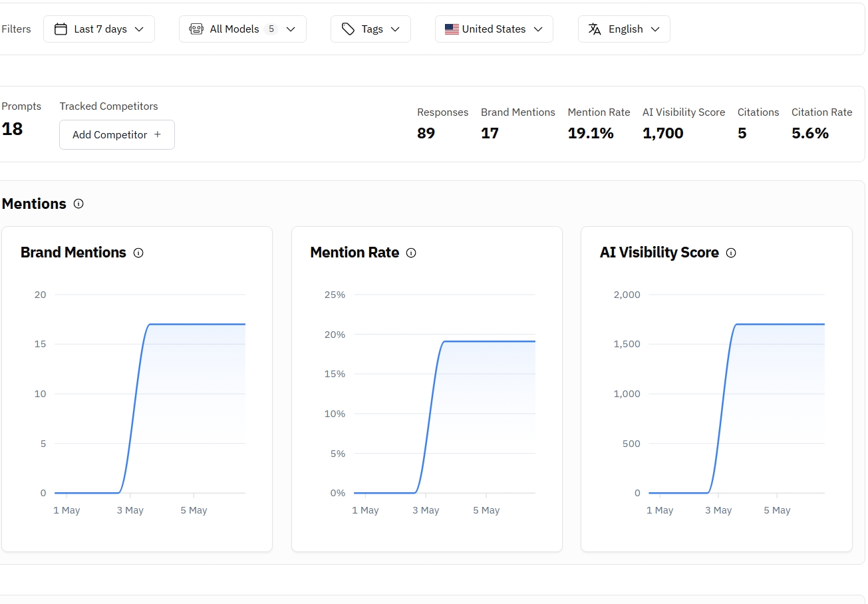Screen dimensions: 868x604
Task: Click the AI Visibility Score value 1,700
Action: click(x=663, y=133)
